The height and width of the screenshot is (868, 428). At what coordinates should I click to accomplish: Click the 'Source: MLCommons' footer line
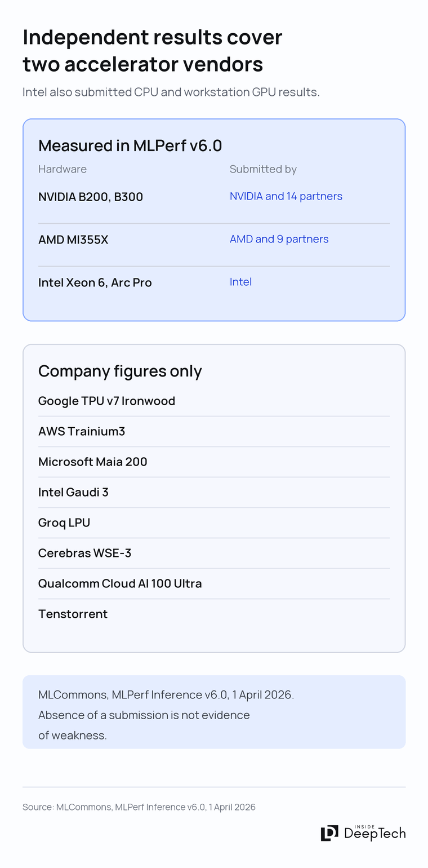click(139, 807)
